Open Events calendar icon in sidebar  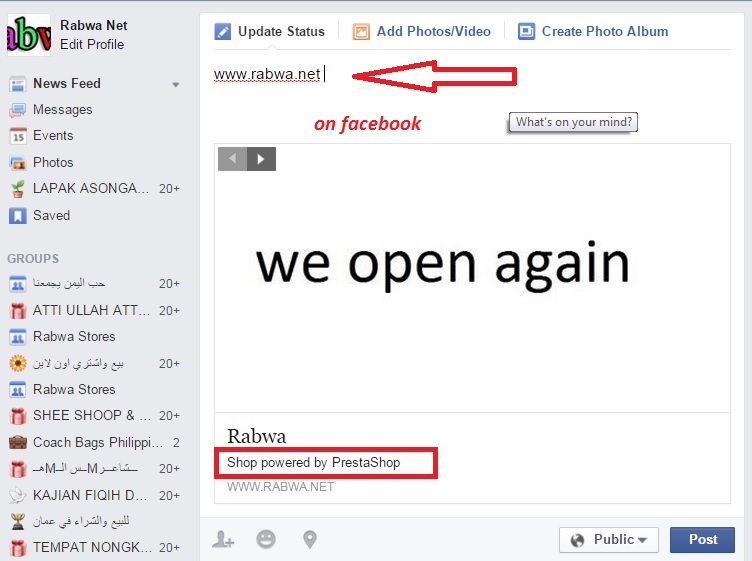click(x=18, y=136)
